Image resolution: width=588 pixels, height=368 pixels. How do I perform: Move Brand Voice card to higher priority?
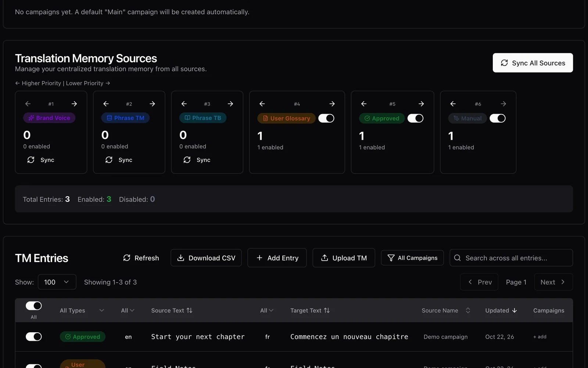point(28,104)
